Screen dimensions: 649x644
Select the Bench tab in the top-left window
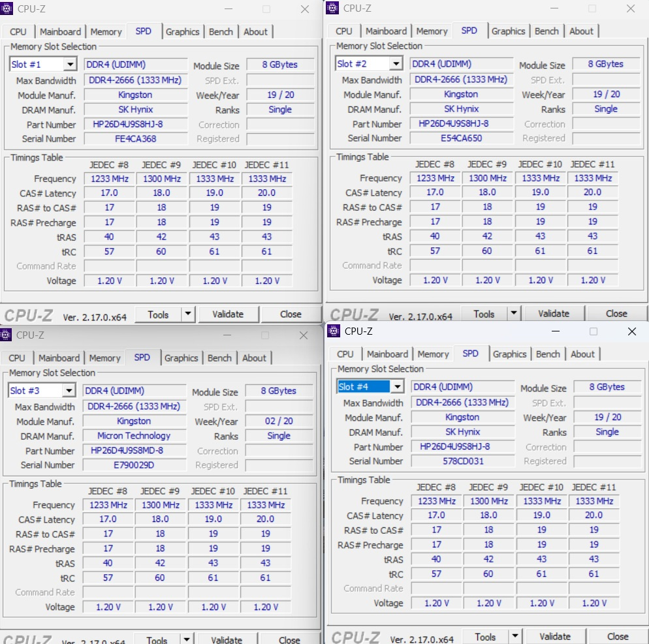tap(221, 31)
